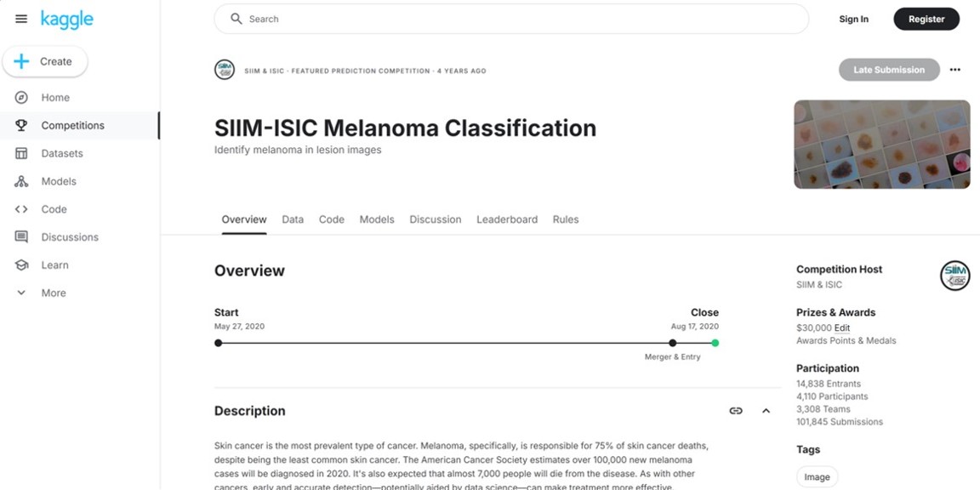Click the Learn graduation cap icon

21,265
